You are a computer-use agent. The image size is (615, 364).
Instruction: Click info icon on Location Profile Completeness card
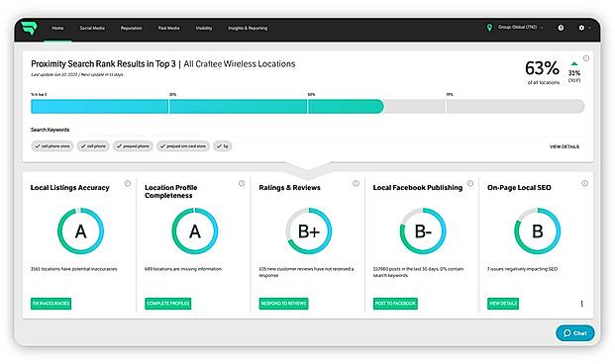point(242,183)
